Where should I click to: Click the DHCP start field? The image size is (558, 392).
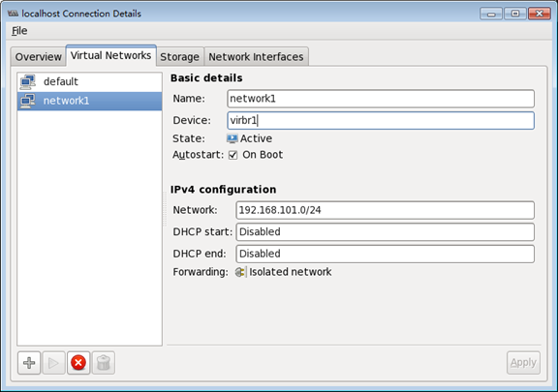pos(385,232)
